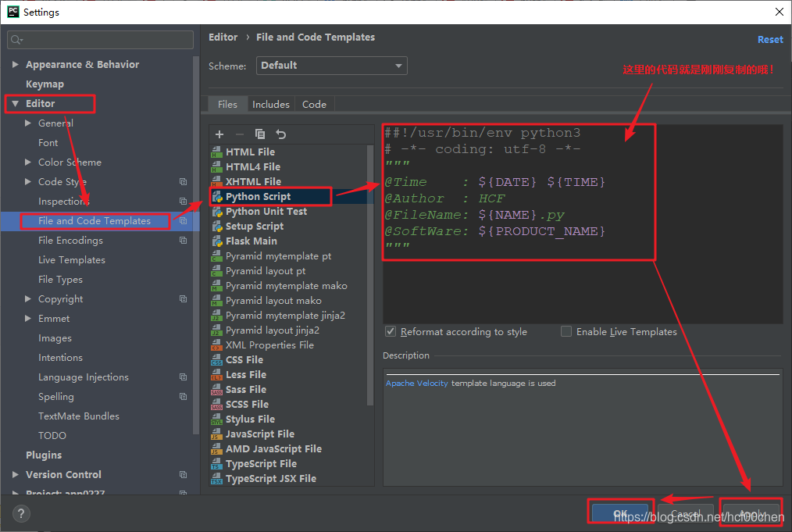Close the Settings dialog
Viewport: 792px width, 532px height.
tap(780, 12)
